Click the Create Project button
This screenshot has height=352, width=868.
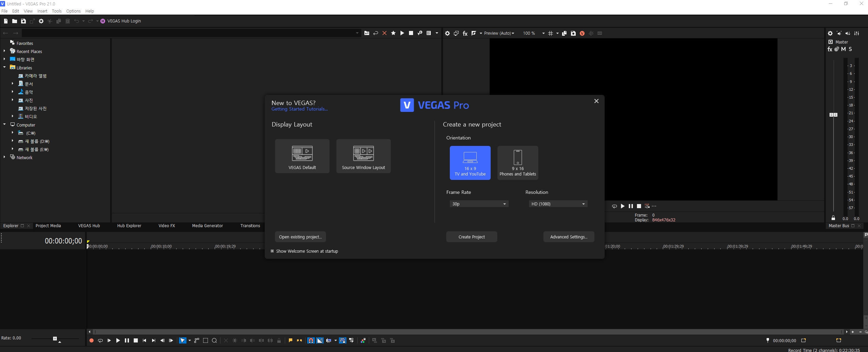[x=472, y=237]
